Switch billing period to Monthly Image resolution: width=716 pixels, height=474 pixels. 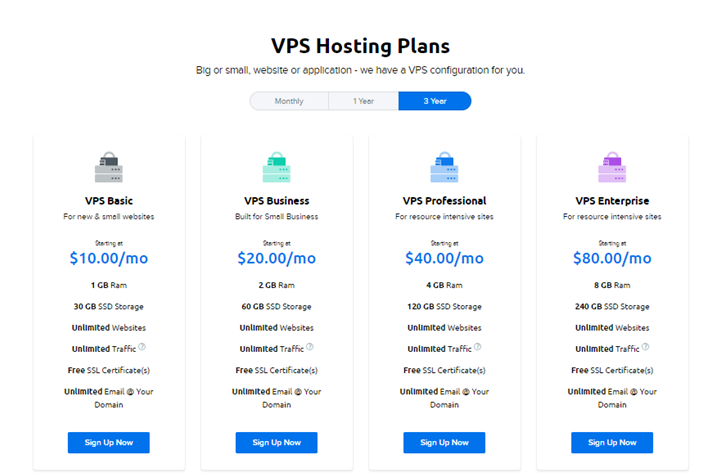[x=289, y=101]
